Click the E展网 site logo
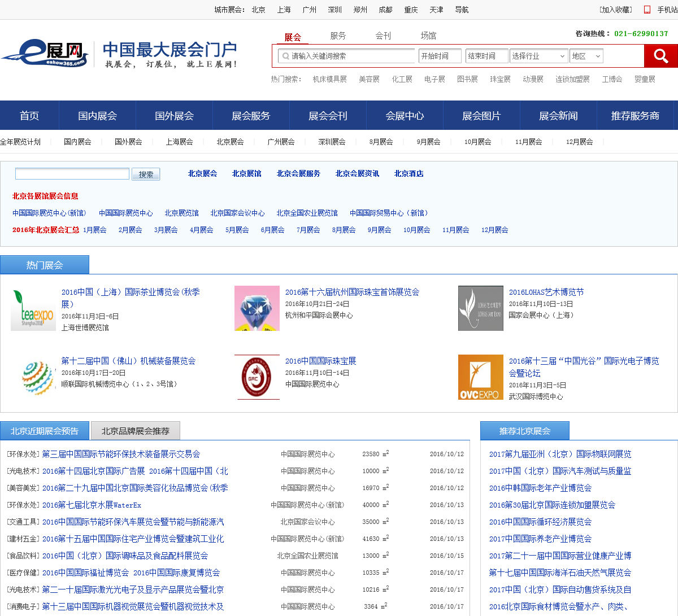This screenshot has width=678, height=616. pyautogui.click(x=44, y=53)
